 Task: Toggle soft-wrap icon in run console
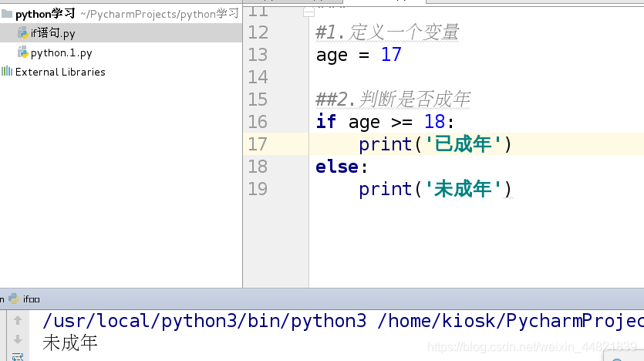[x=18, y=357]
